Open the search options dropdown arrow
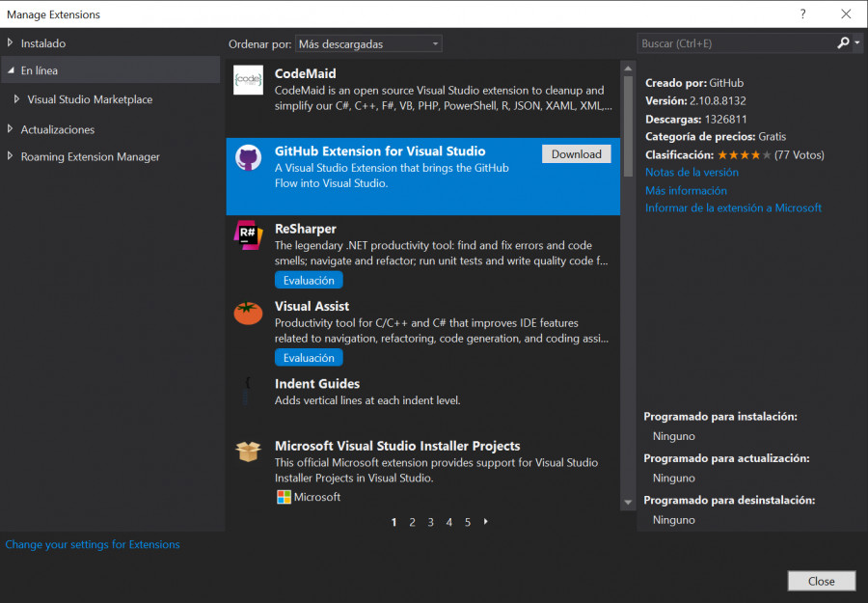Screen dimensions: 868x603 click(857, 42)
